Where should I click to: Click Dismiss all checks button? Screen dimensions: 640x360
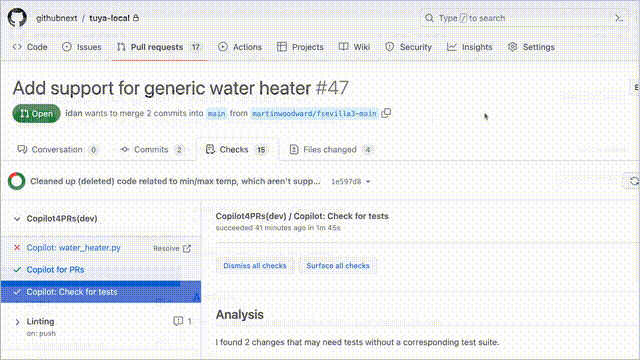click(255, 266)
